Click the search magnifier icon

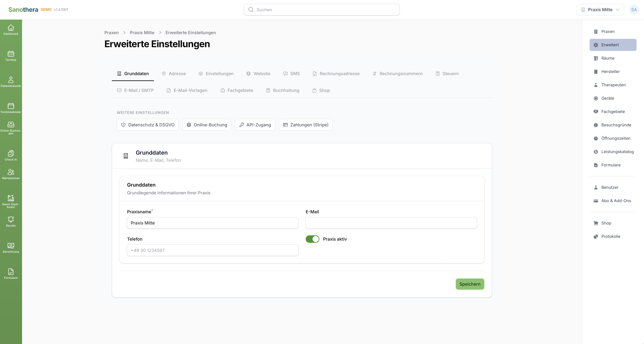click(251, 10)
